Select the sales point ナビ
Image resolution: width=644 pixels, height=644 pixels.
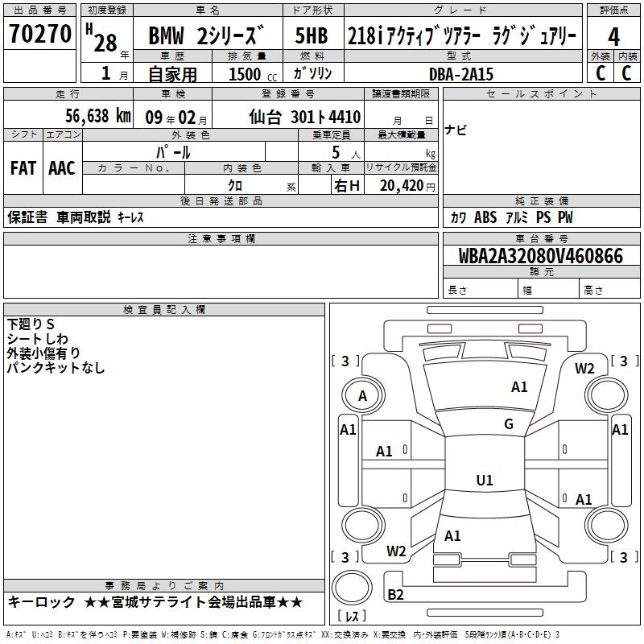[x=456, y=130]
